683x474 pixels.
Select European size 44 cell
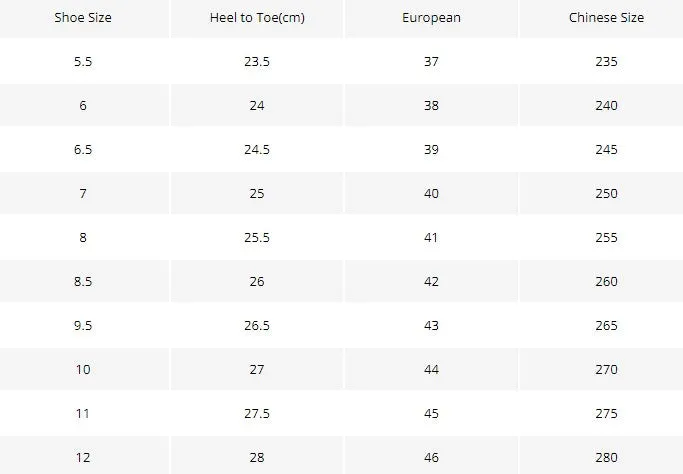coord(431,369)
